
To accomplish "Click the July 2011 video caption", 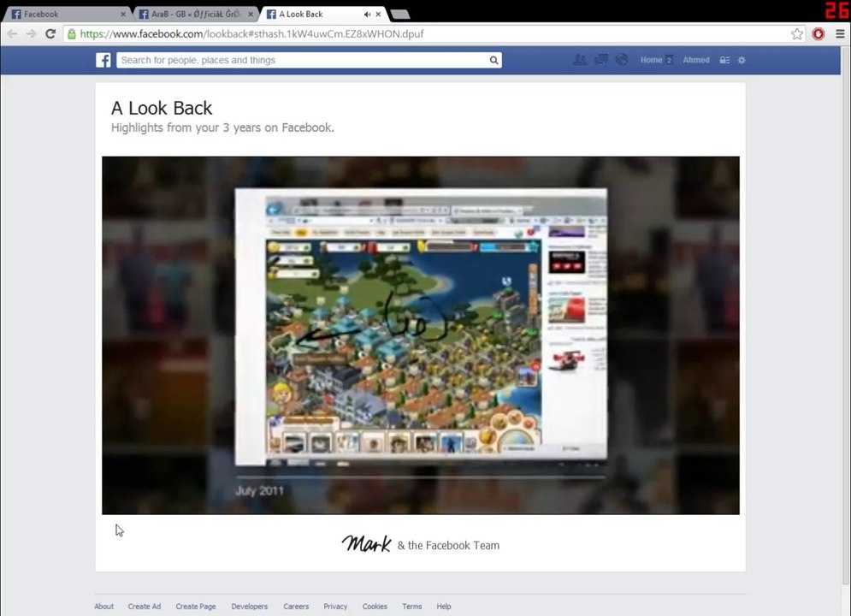I will 259,490.
